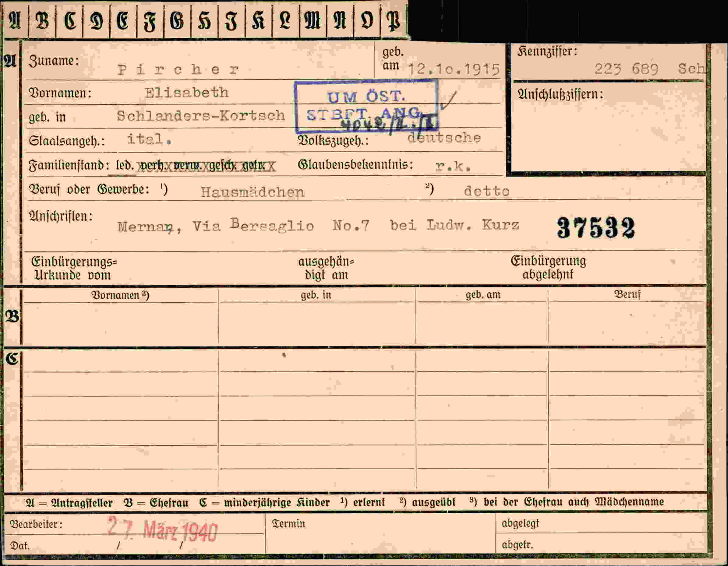Click the red date stamp '27. März 1940'
Viewport: 728px width, 566px height.
coord(162,530)
